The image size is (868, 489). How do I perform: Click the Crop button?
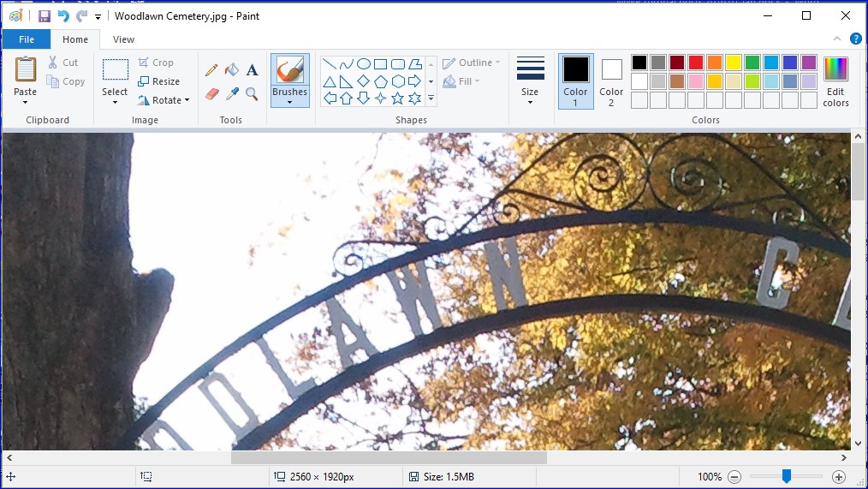click(156, 63)
